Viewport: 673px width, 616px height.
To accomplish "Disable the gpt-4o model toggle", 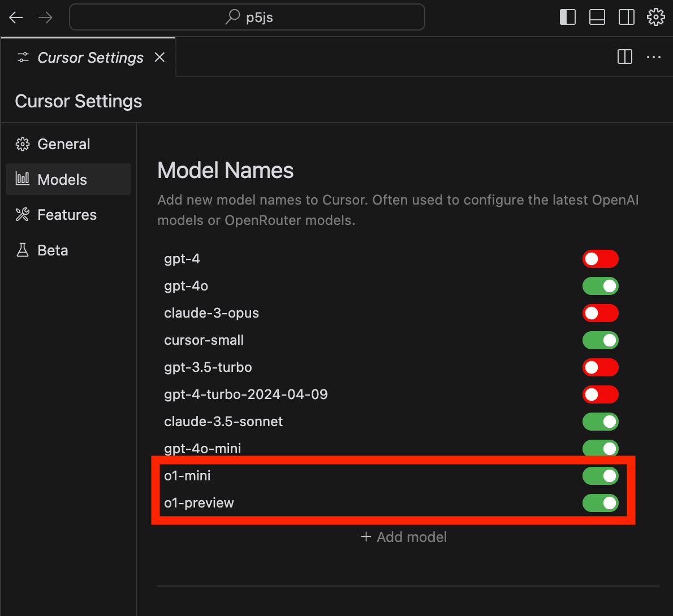I will coord(600,286).
